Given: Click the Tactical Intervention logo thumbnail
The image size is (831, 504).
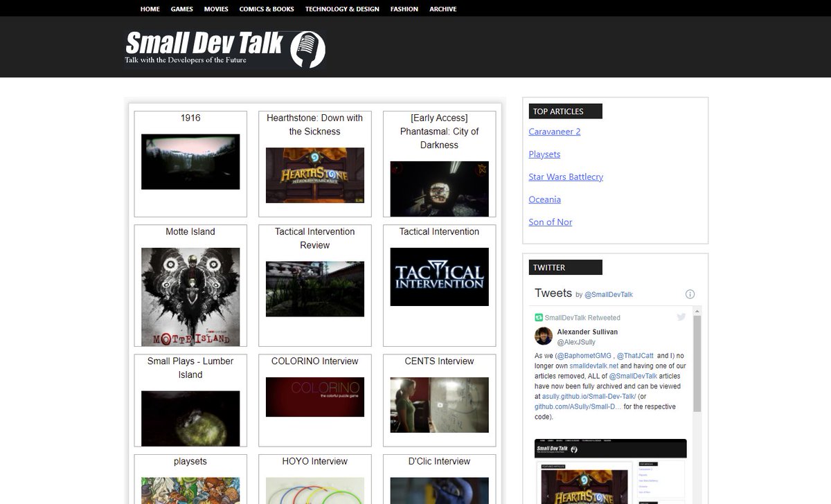Looking at the screenshot, I should [440, 277].
